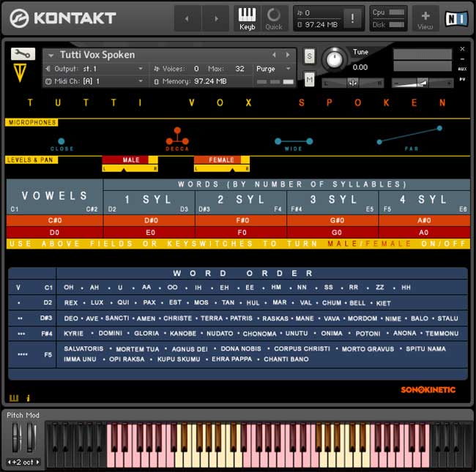Toggle the PV instrument view button
Viewport: 476px width, 472px height.
(462, 79)
